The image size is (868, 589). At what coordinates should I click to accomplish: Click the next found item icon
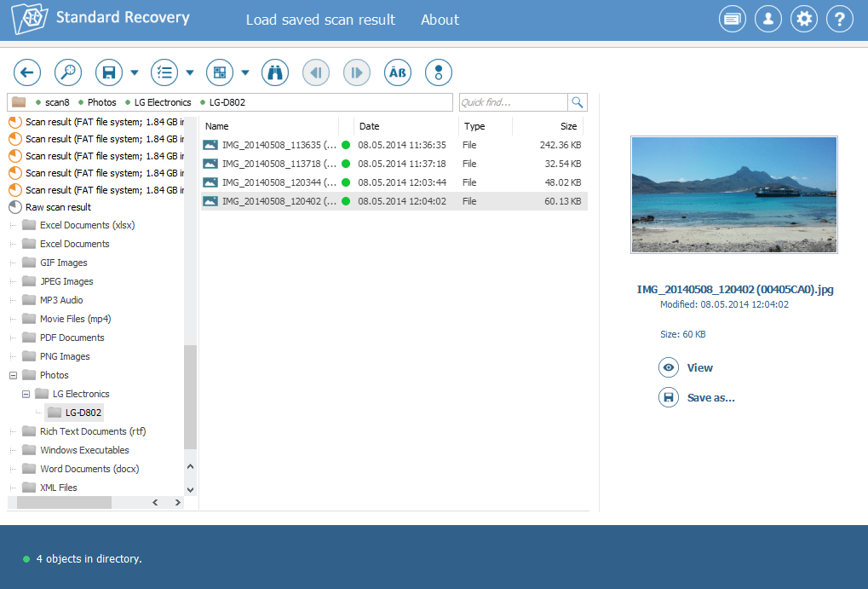[x=357, y=72]
